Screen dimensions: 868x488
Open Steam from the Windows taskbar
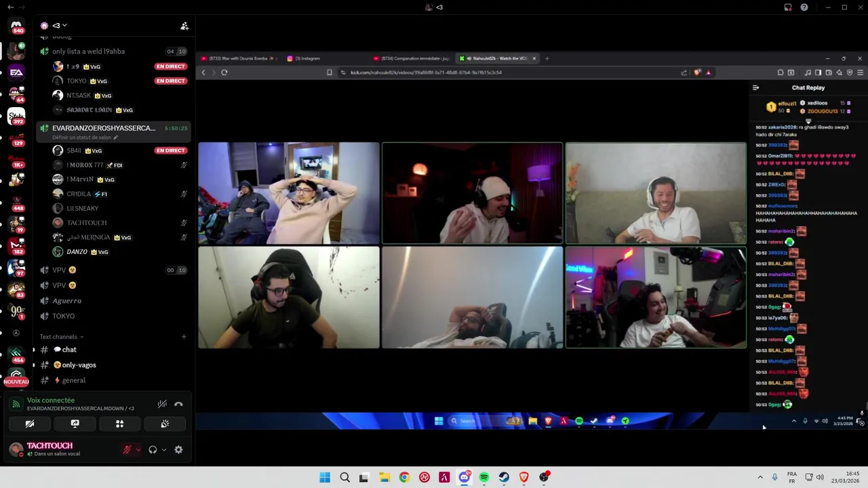point(504,477)
